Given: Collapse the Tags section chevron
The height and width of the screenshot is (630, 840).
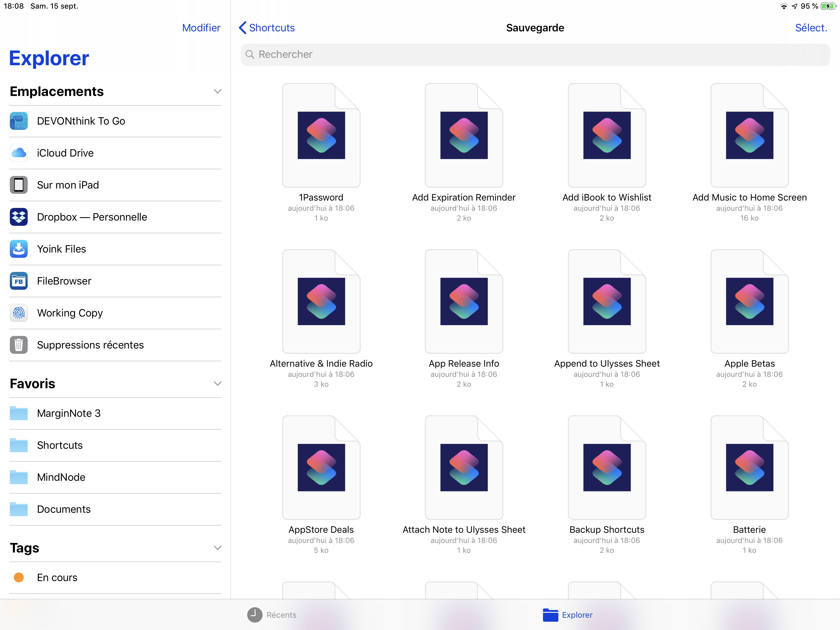Looking at the screenshot, I should [217, 548].
